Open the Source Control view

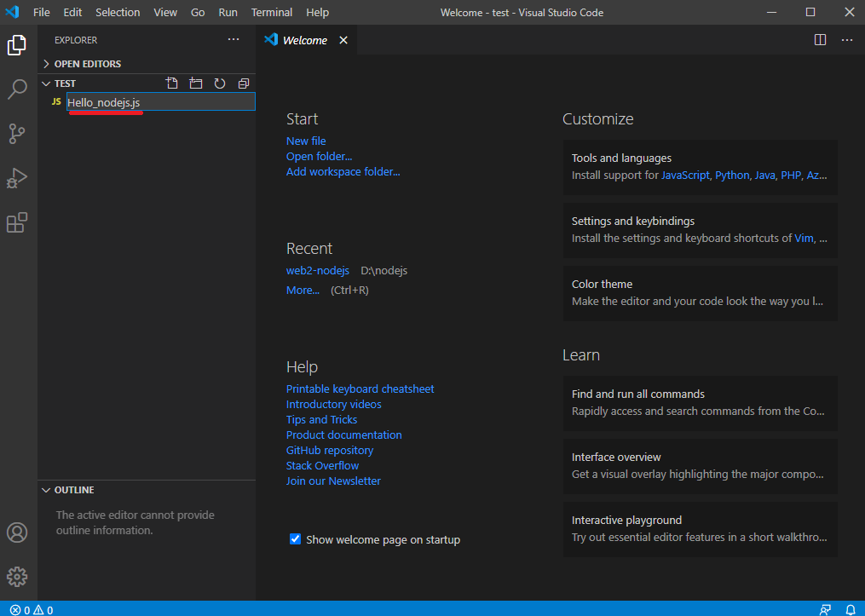pyautogui.click(x=17, y=134)
